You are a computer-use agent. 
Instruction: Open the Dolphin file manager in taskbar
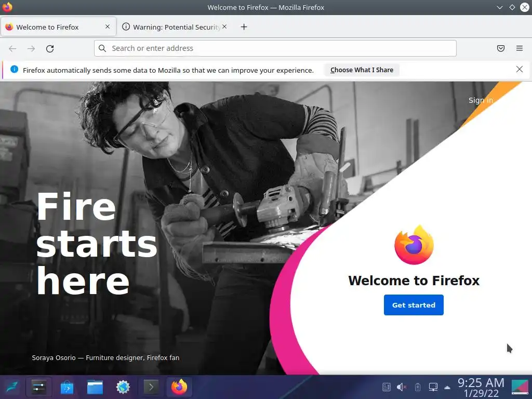coord(95,387)
